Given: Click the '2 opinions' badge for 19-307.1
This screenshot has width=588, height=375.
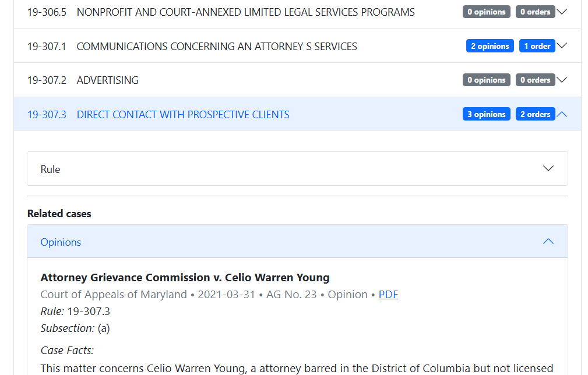Looking at the screenshot, I should 490,46.
